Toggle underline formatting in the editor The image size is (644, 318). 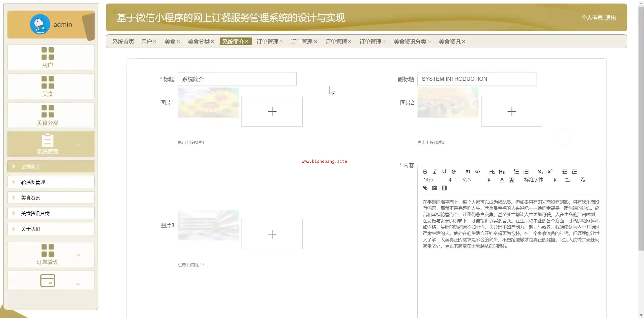pos(444,172)
